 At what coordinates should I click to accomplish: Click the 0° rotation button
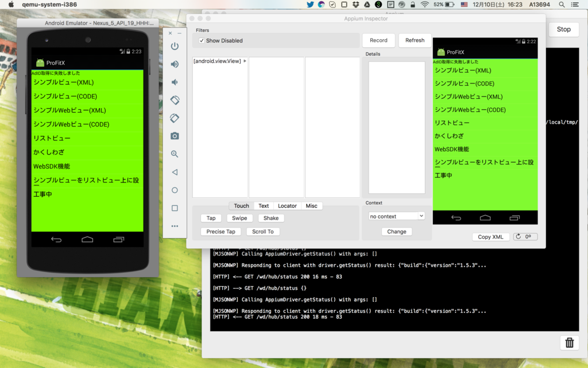[x=525, y=236]
